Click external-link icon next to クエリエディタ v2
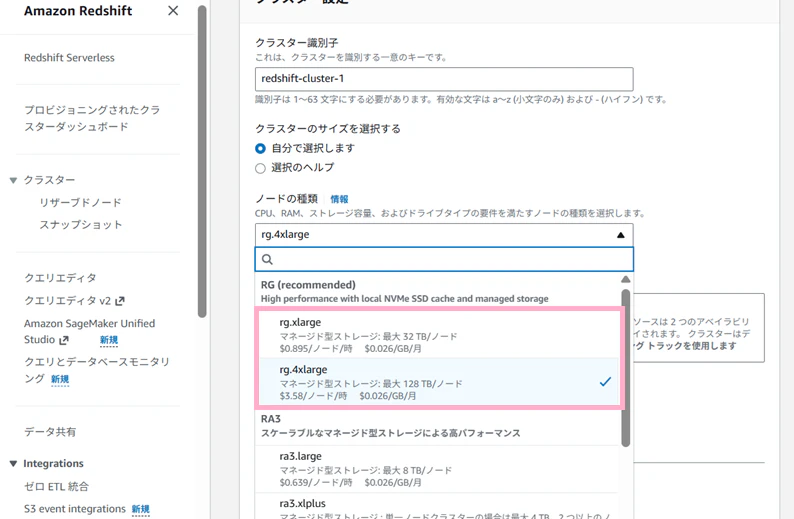The width and height of the screenshot is (794, 519). tap(120, 301)
